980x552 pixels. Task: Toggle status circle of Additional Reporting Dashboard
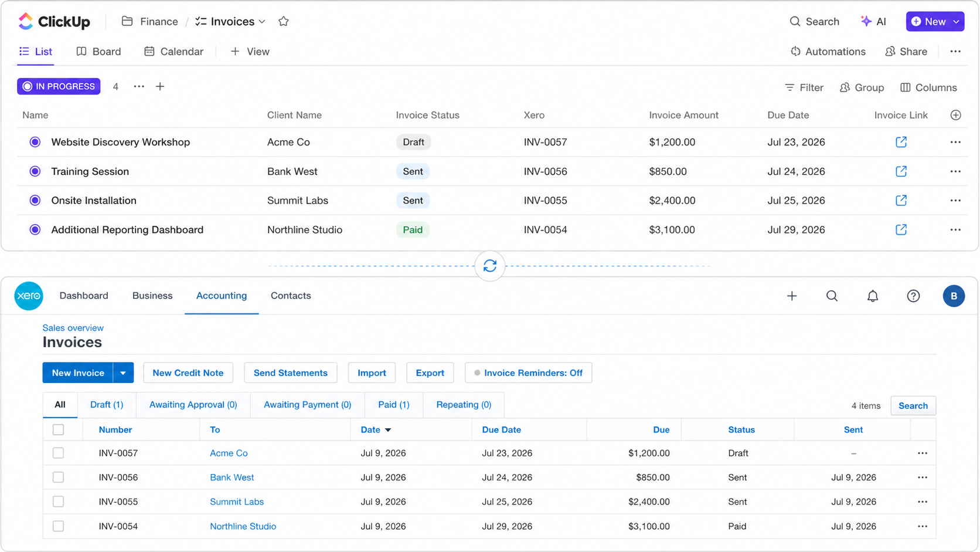coord(35,230)
